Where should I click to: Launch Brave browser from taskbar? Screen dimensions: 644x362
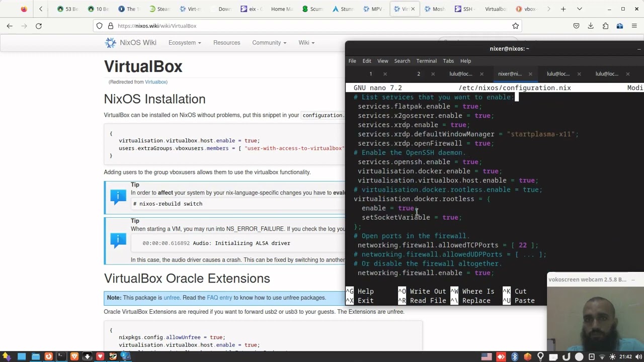click(74, 357)
